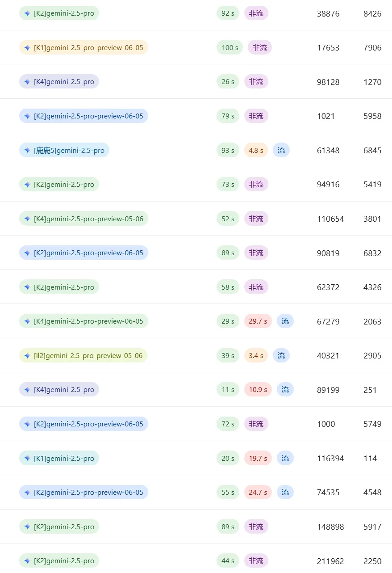Click the Gemini icon in the [K1]gemini-2.5-pro tag
Viewport: 392px width, 573px height.
tap(27, 459)
